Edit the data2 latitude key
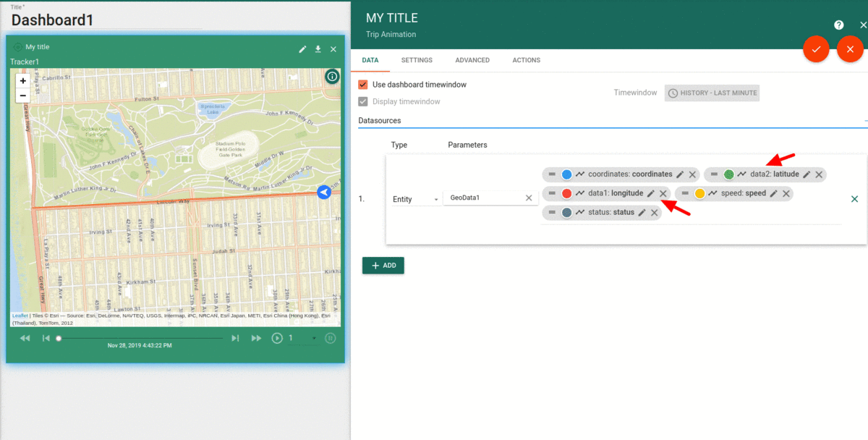Screen dimensions: 868x440 807,174
